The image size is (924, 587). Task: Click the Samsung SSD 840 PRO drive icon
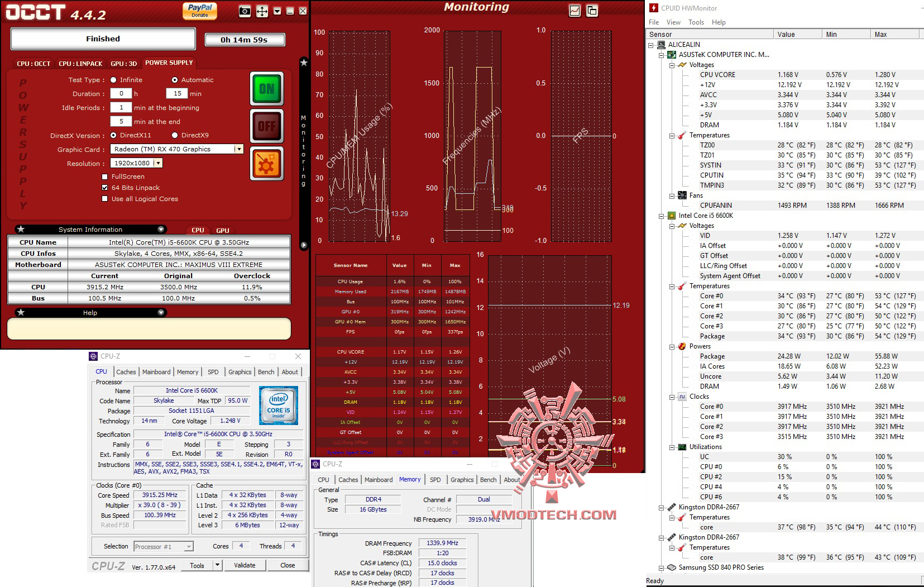pos(672,567)
